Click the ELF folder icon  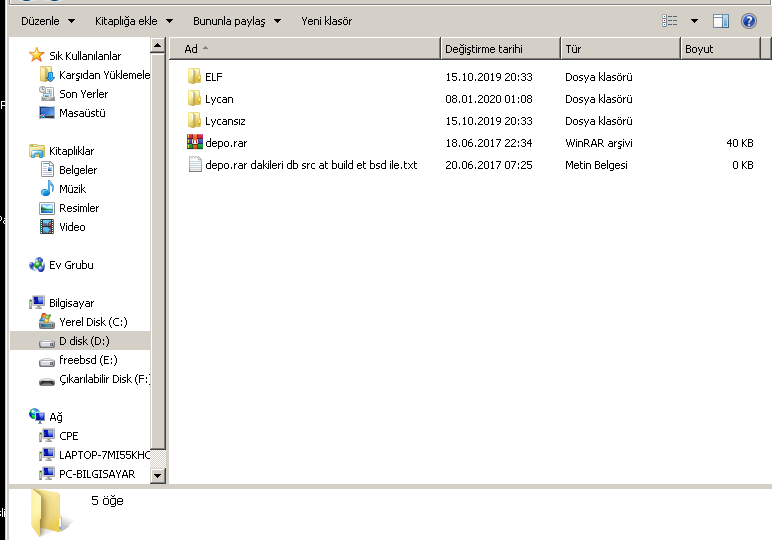(x=194, y=76)
